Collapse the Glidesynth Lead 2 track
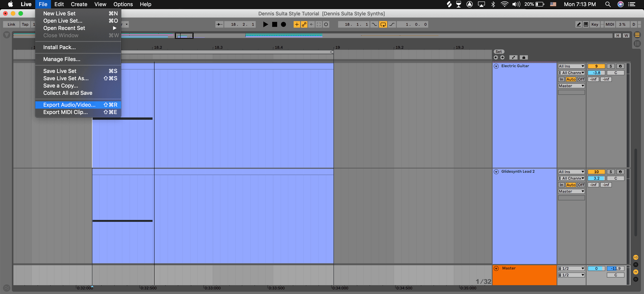 click(x=496, y=172)
